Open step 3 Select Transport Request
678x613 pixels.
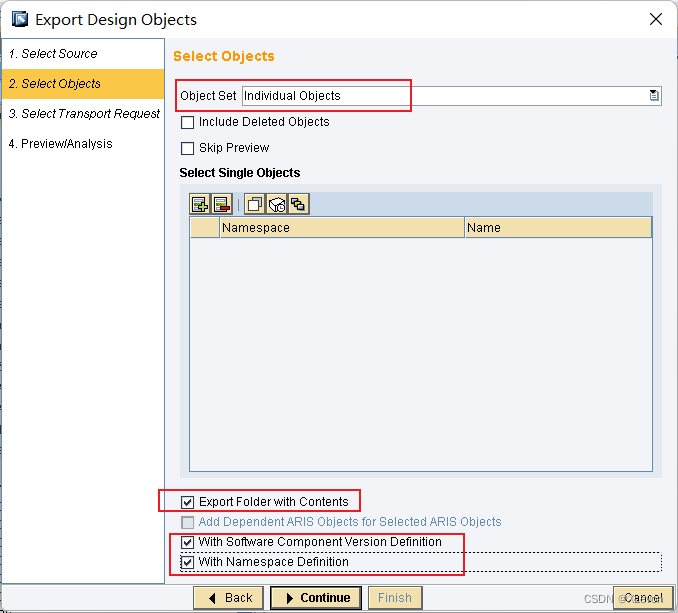click(x=83, y=114)
